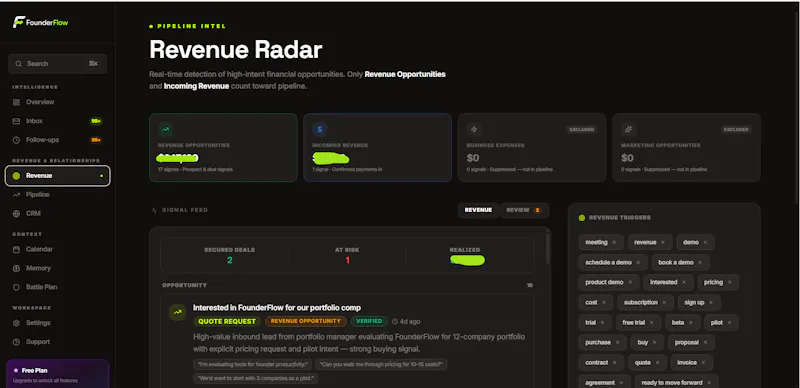Click the REVENUE OPPORTUNITY tag

tap(306, 322)
